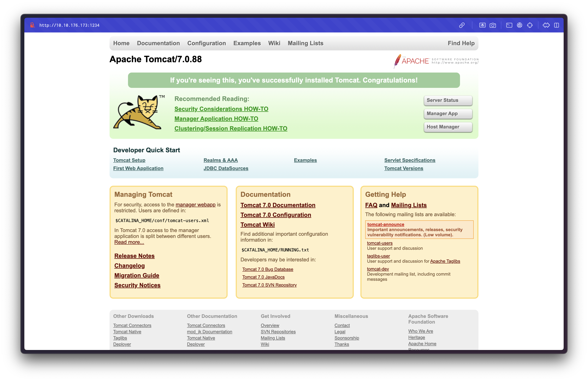588x381 pixels.
Task: Open Migration Guide link
Action: coord(137,276)
